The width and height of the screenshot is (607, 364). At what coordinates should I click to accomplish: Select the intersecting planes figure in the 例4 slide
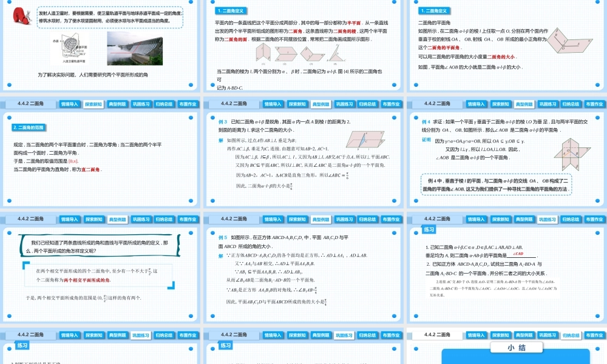[x=572, y=154]
